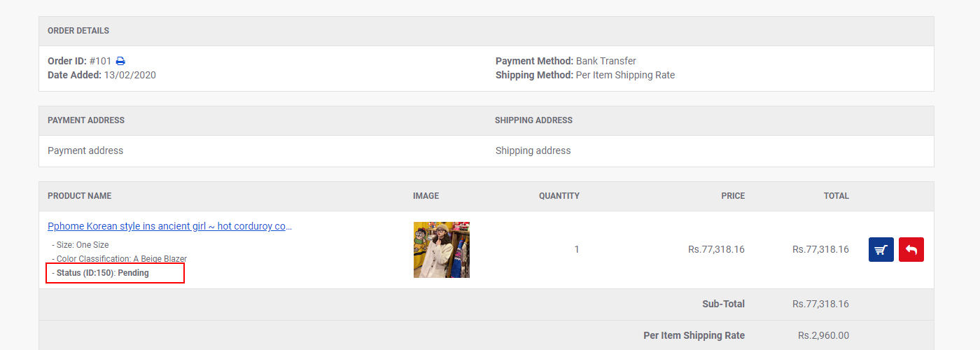Click the print icon beside Order ID #101
The image size is (980, 350).
pyautogui.click(x=120, y=61)
